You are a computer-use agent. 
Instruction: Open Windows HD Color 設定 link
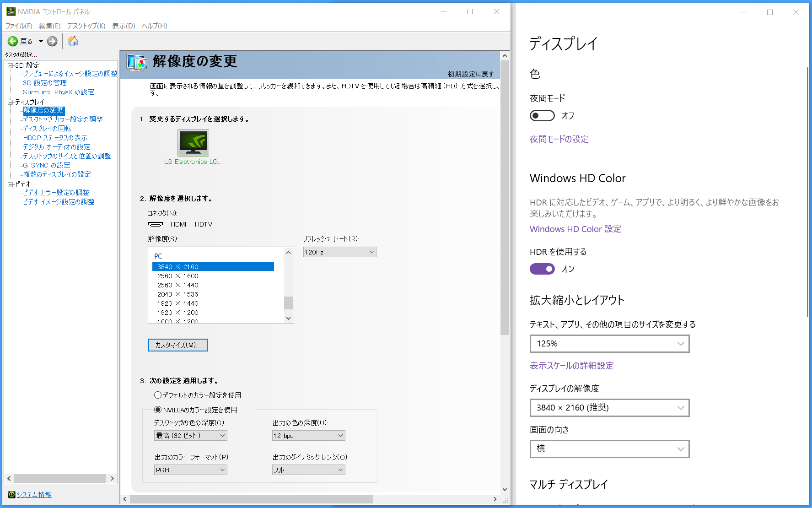coord(575,229)
